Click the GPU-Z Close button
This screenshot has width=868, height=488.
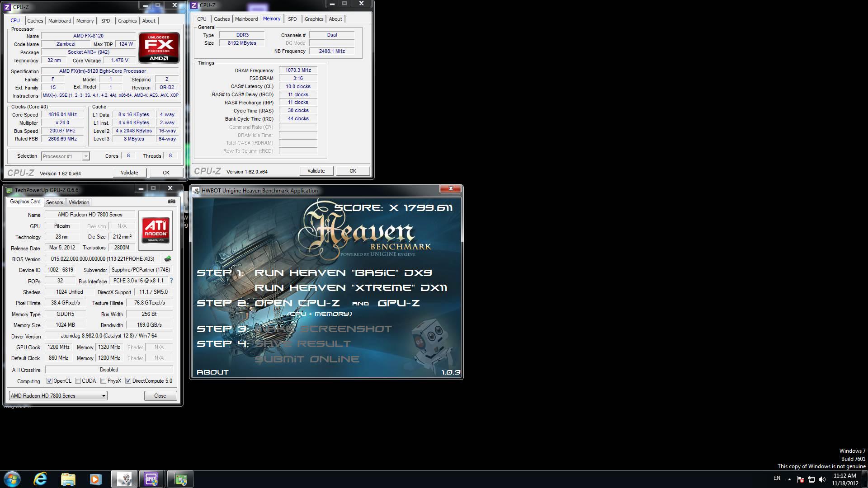[x=160, y=396]
